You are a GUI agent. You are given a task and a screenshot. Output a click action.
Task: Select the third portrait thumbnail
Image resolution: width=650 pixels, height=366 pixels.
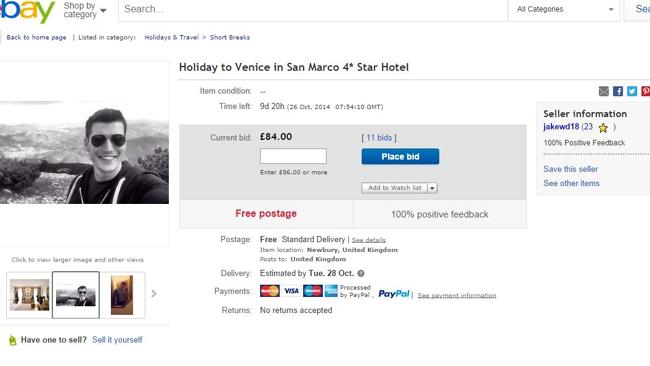pos(122,295)
